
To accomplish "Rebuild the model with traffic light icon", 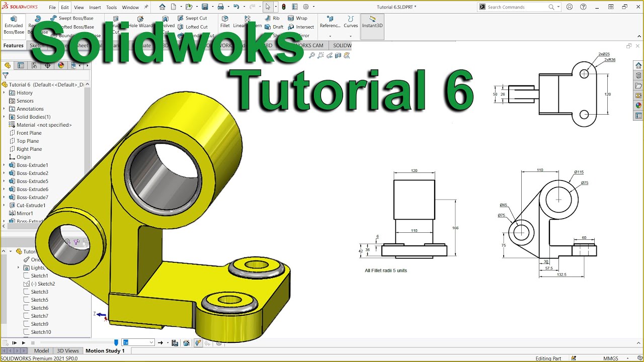I will 284,7.
